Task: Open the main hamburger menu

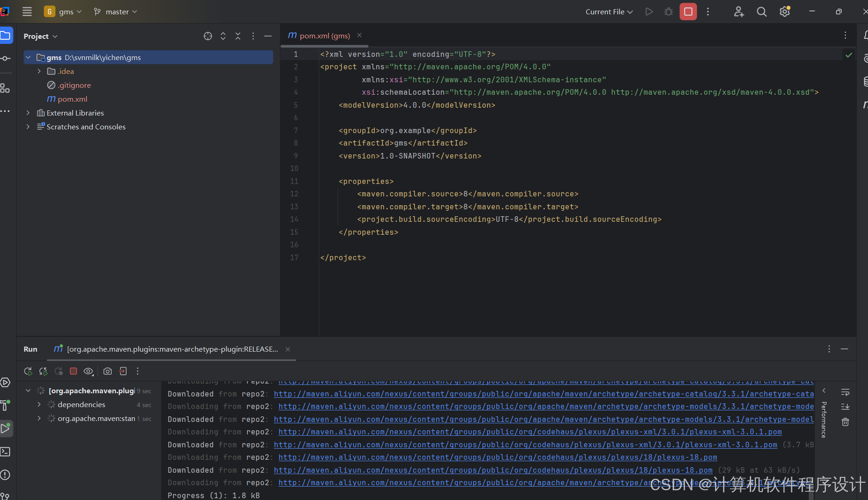Action: [x=27, y=12]
